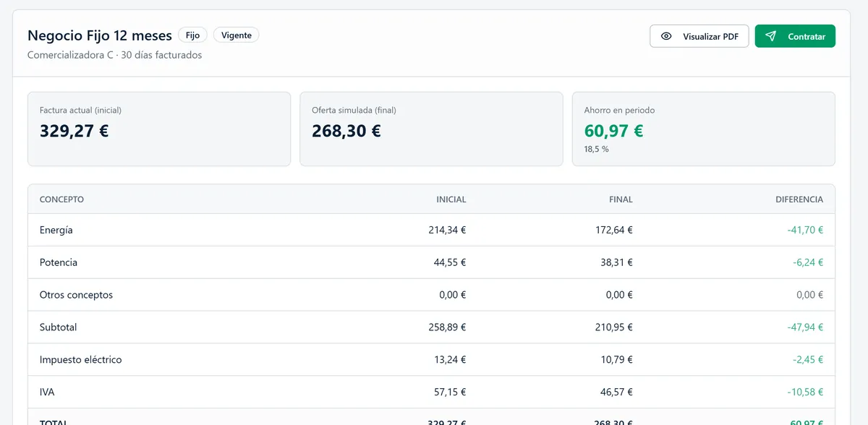Click the 268,30 € simulated offer value

pyautogui.click(x=346, y=131)
